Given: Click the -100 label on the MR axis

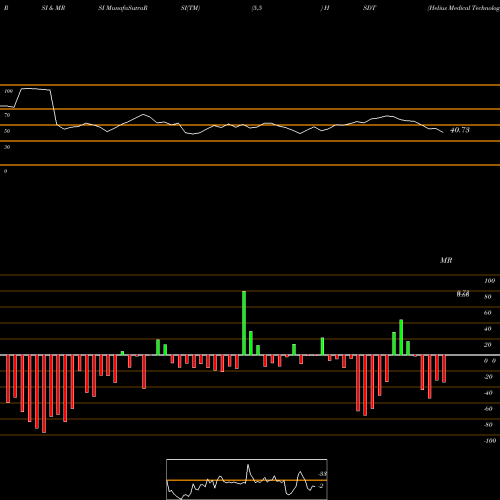Looking at the screenshot, I should pyautogui.click(x=490, y=441).
